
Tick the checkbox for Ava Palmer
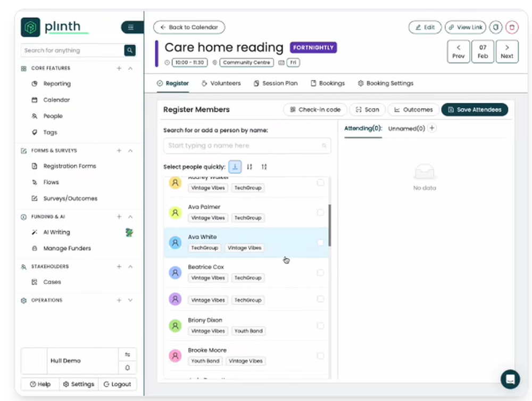pos(320,212)
